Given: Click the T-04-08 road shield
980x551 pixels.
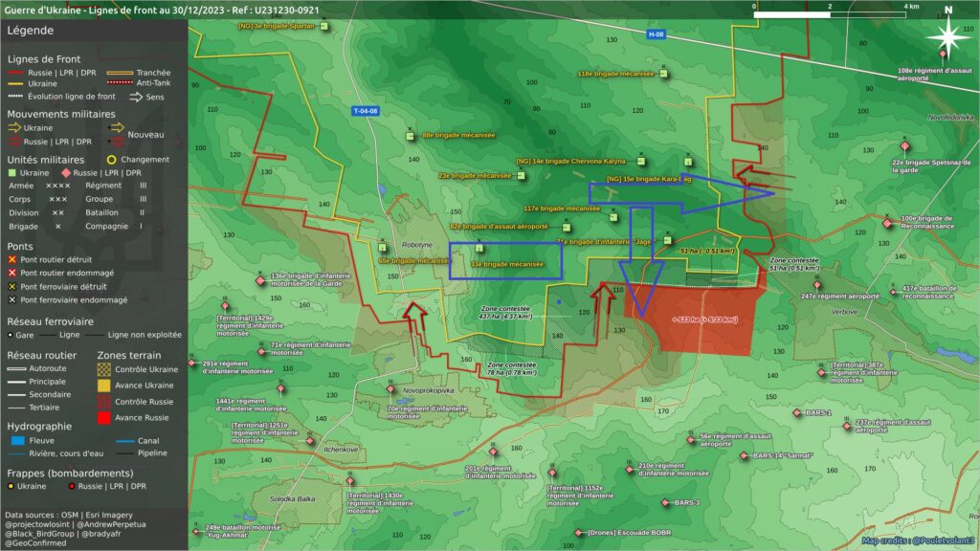Looking at the screenshot, I should (x=365, y=111).
